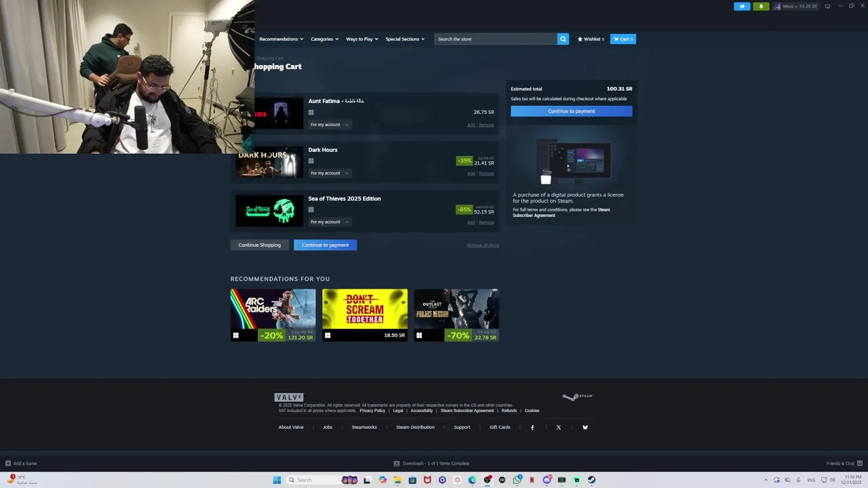Expand Special Sections menu

tap(405, 39)
